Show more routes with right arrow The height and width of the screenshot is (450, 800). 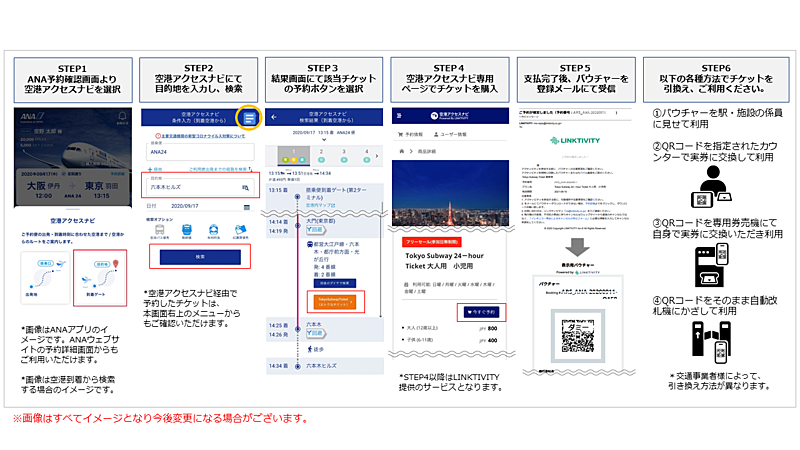(377, 156)
